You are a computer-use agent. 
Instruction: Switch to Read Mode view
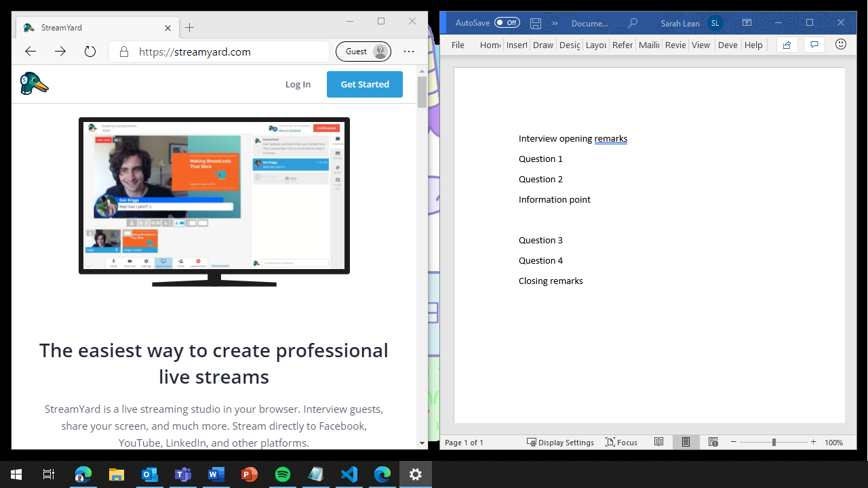click(x=659, y=442)
